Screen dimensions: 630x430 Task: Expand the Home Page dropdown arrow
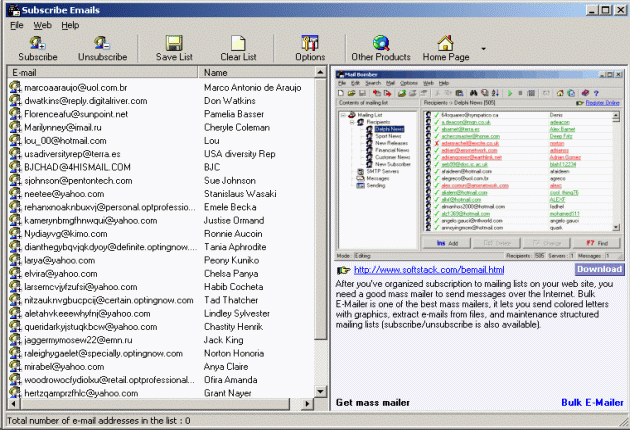click(x=484, y=48)
